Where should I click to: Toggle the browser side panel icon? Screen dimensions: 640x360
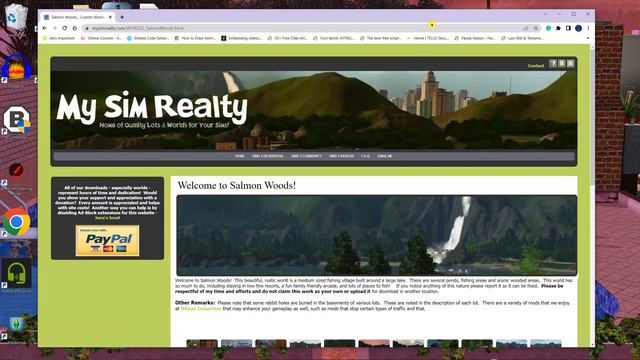[568, 28]
